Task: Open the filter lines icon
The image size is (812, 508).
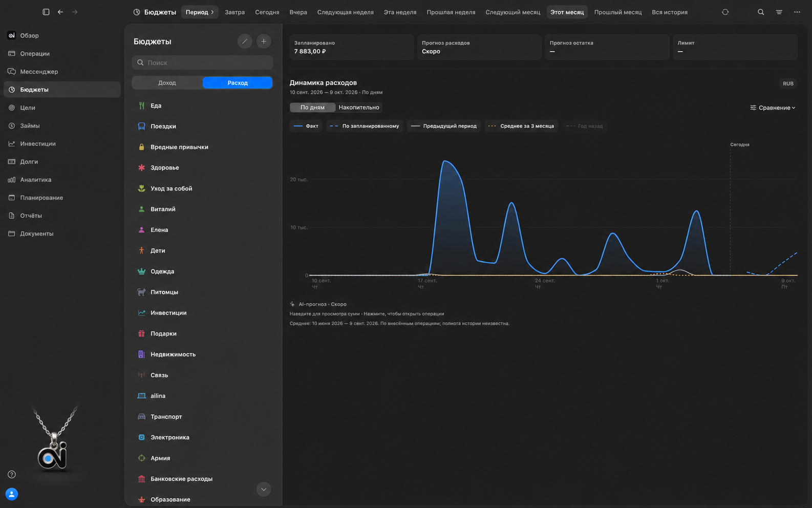Action: 779,12
